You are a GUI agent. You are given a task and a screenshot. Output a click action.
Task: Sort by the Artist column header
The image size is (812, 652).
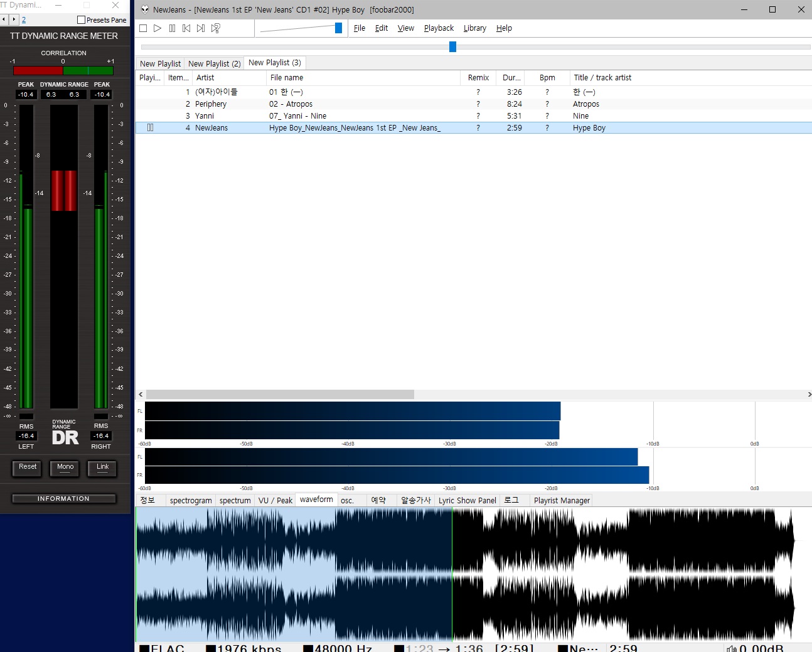(229, 78)
